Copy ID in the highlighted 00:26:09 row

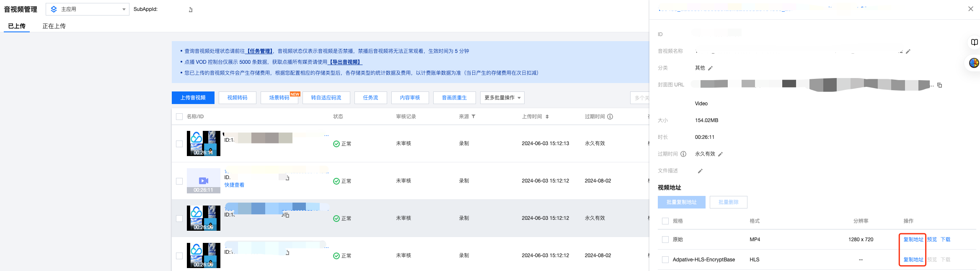[x=287, y=215]
